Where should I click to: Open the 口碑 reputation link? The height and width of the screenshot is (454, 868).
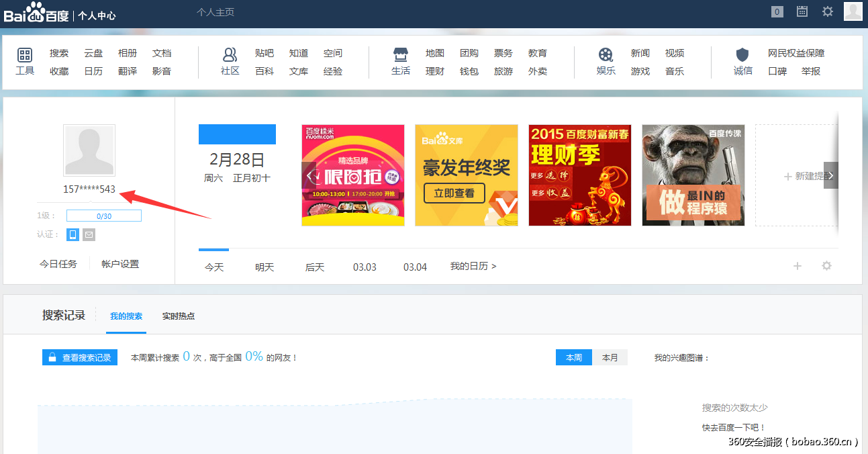pos(777,71)
